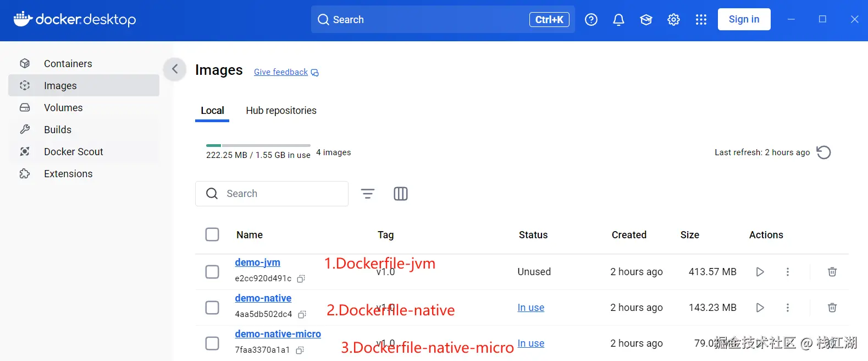The width and height of the screenshot is (868, 361).
Task: Collapse the sidebar with the chevron
Action: pos(175,69)
